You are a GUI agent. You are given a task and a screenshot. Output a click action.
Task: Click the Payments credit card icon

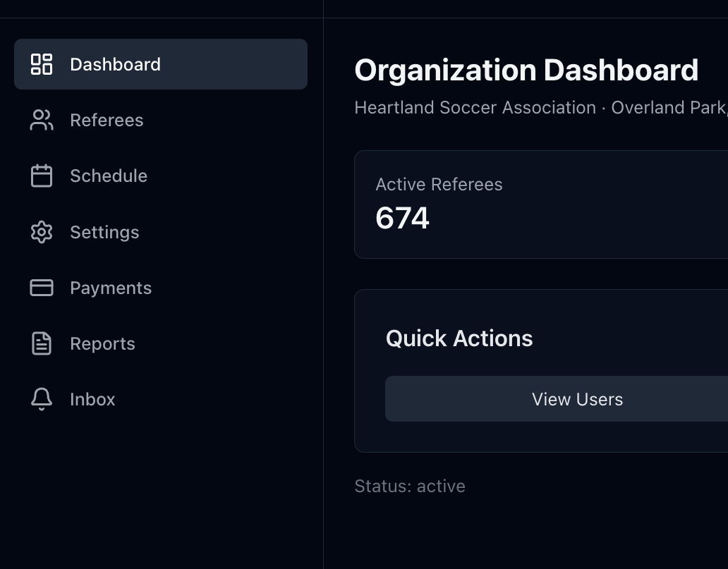pos(42,288)
